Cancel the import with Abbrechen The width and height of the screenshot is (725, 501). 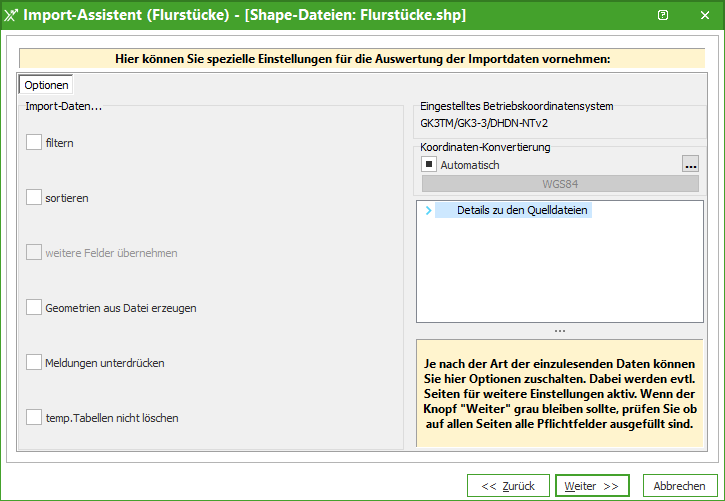coord(680,486)
